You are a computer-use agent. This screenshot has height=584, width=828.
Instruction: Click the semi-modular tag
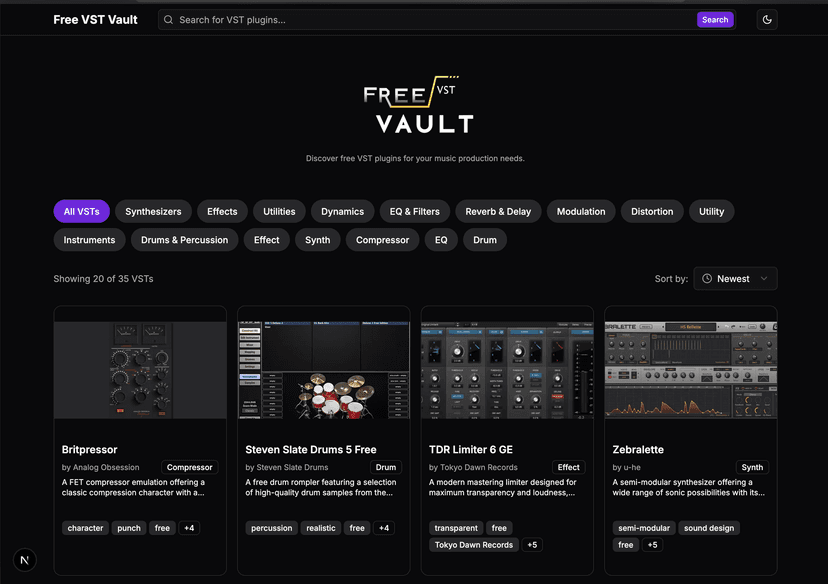(644, 528)
